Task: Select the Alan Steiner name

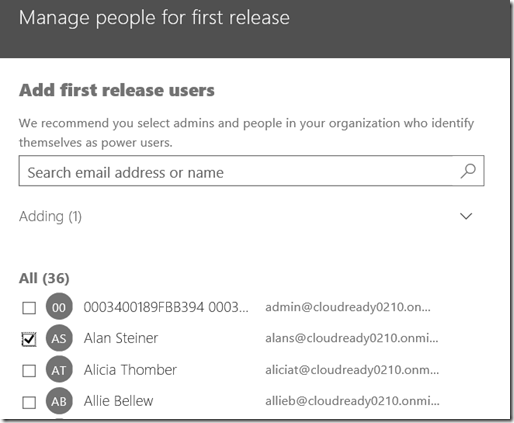Action: [121, 338]
